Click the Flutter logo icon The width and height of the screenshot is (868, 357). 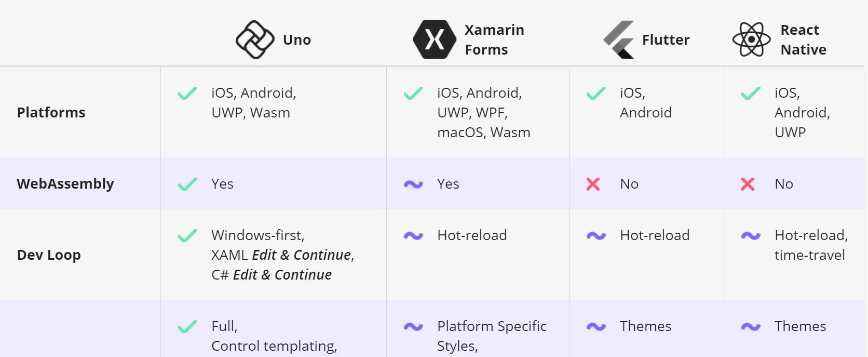click(619, 39)
